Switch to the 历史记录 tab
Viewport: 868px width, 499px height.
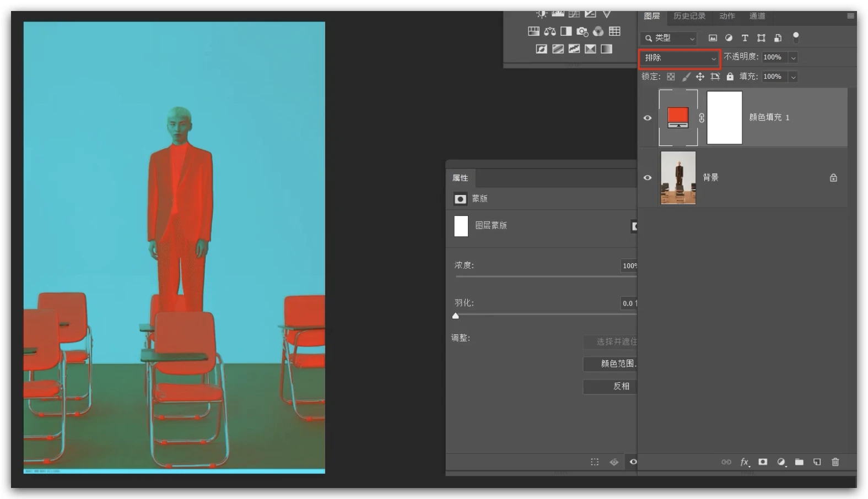tap(689, 16)
